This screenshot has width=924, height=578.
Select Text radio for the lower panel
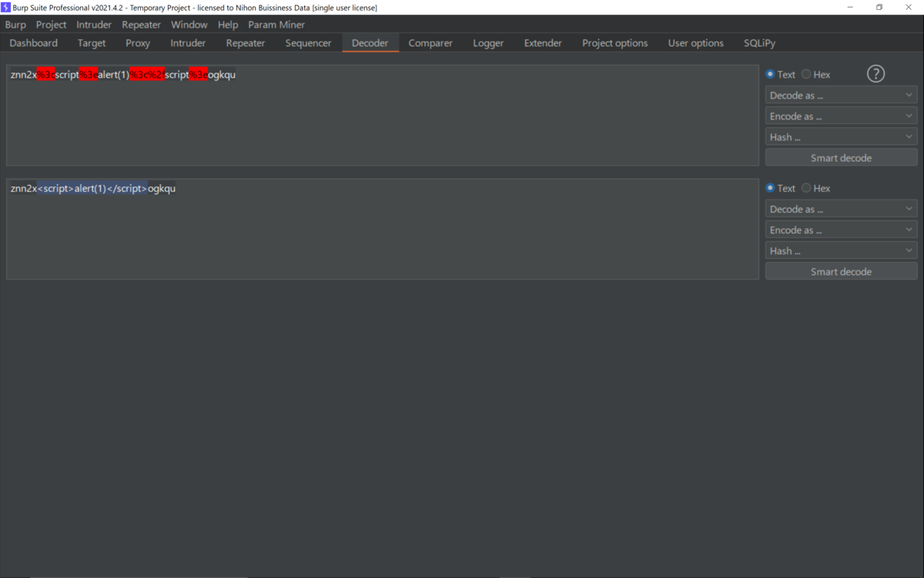tap(780, 188)
